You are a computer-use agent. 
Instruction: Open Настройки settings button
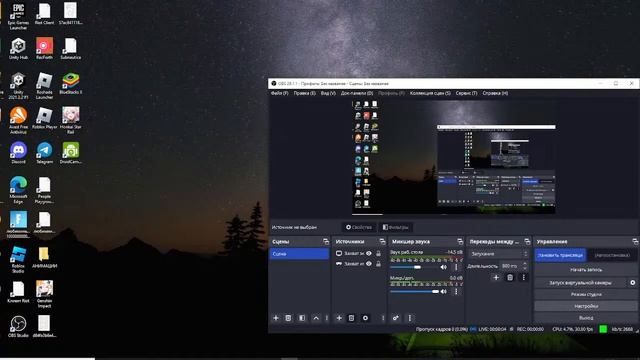pyautogui.click(x=586, y=306)
